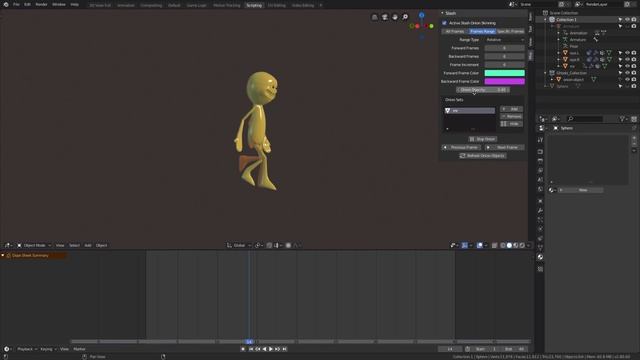Toggle Ghosts_Collection selectable arrow icon
Screen dimensions: 640x360
(x=620, y=73)
